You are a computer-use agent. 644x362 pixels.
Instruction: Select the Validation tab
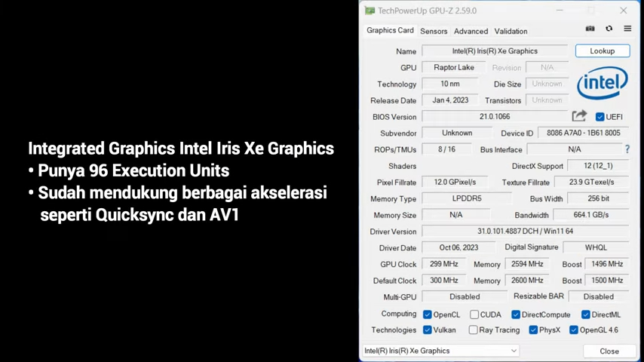[x=511, y=31]
